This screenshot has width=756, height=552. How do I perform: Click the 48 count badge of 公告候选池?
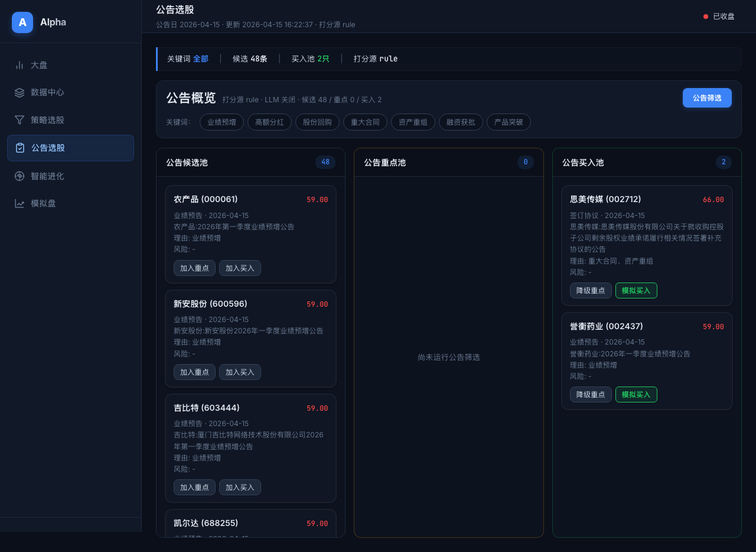[x=325, y=162]
